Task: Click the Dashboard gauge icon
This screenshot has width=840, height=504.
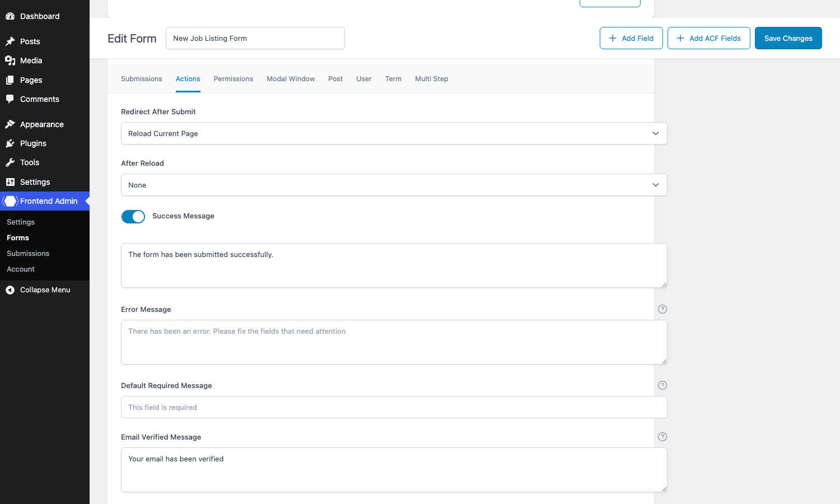Action: tap(10, 16)
